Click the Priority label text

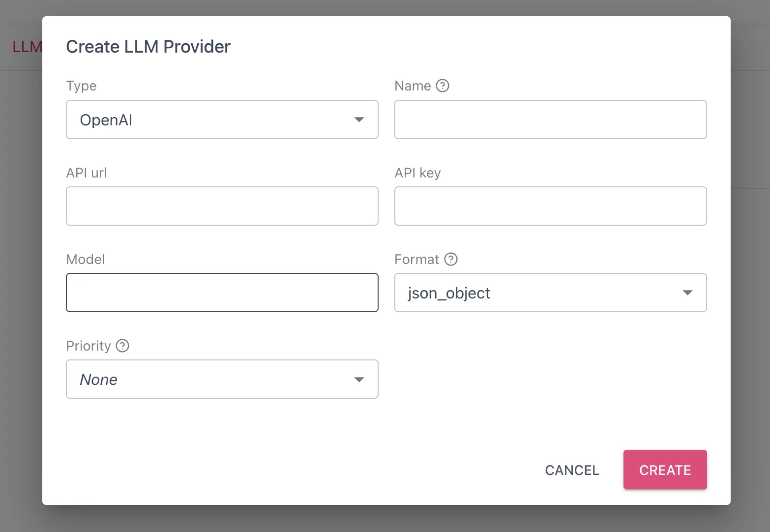[x=89, y=346]
